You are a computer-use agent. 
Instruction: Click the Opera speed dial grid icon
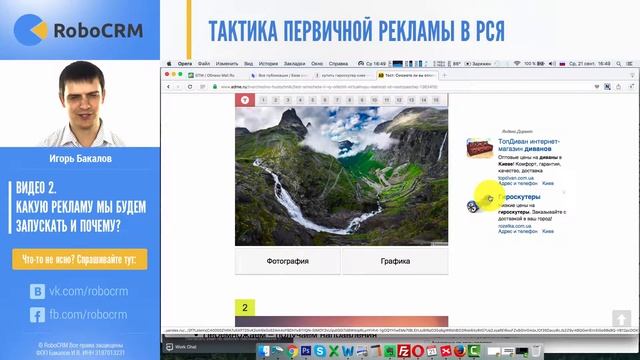[202, 87]
